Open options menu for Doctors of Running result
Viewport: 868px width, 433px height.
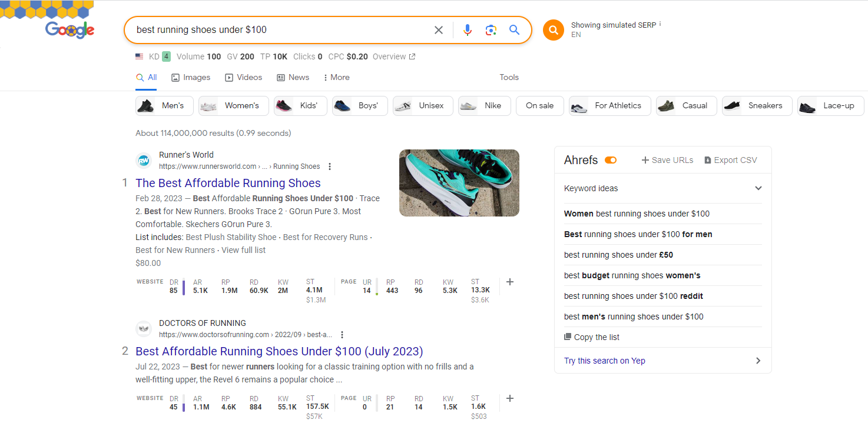click(342, 335)
